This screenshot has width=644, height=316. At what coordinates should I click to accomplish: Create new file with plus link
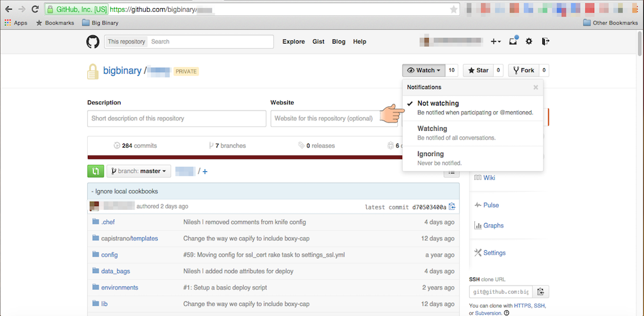click(x=205, y=171)
